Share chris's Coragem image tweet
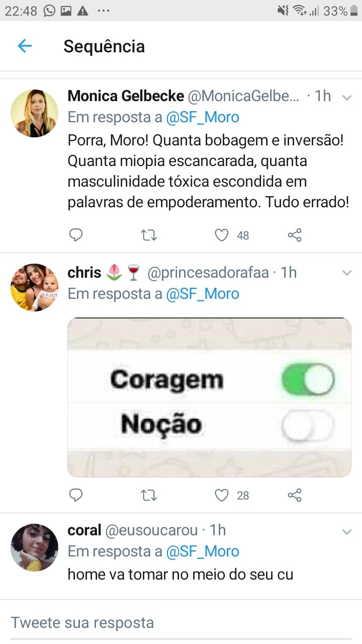 point(295,496)
